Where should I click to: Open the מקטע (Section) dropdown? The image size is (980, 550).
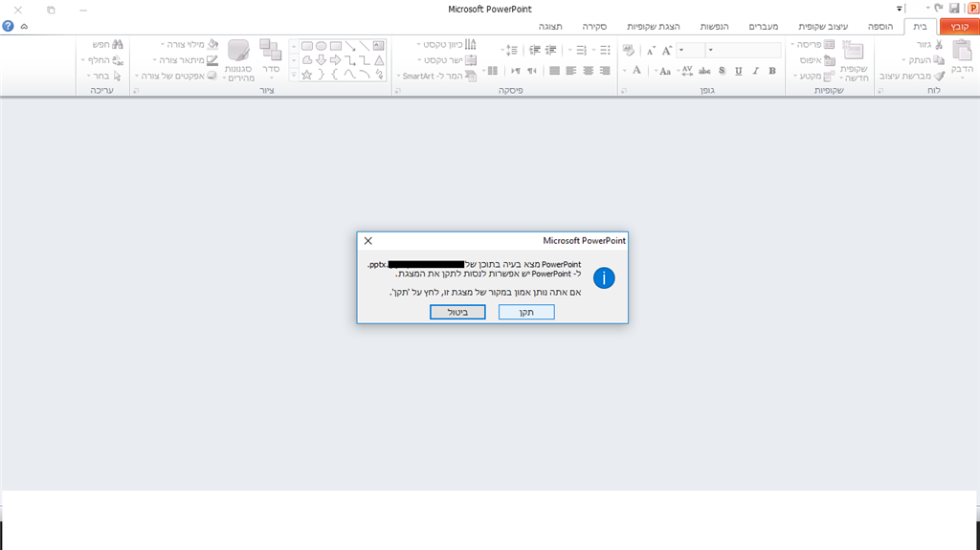pyautogui.click(x=814, y=76)
